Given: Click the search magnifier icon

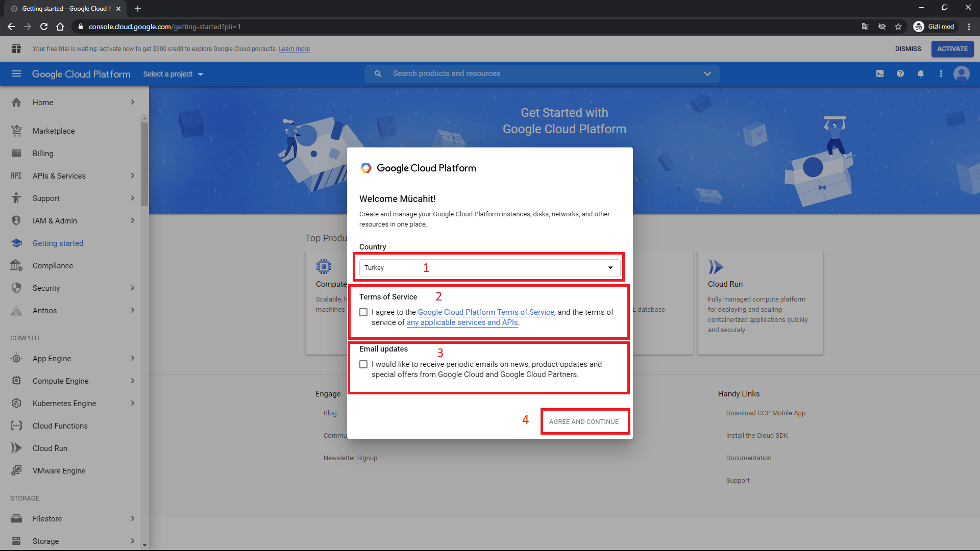Looking at the screenshot, I should 378,74.
